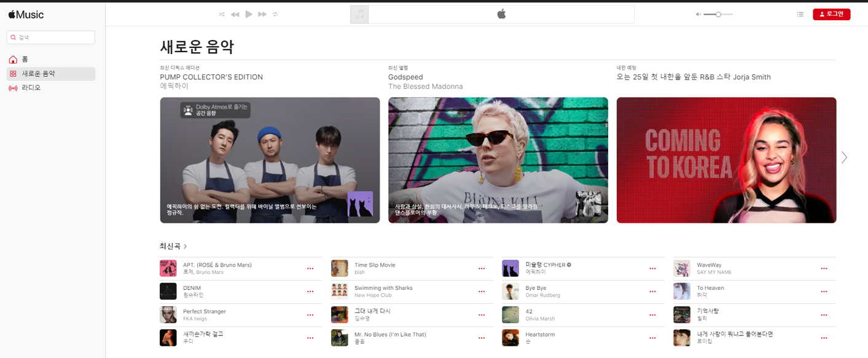Open more options for Mr. No Blues

click(482, 338)
